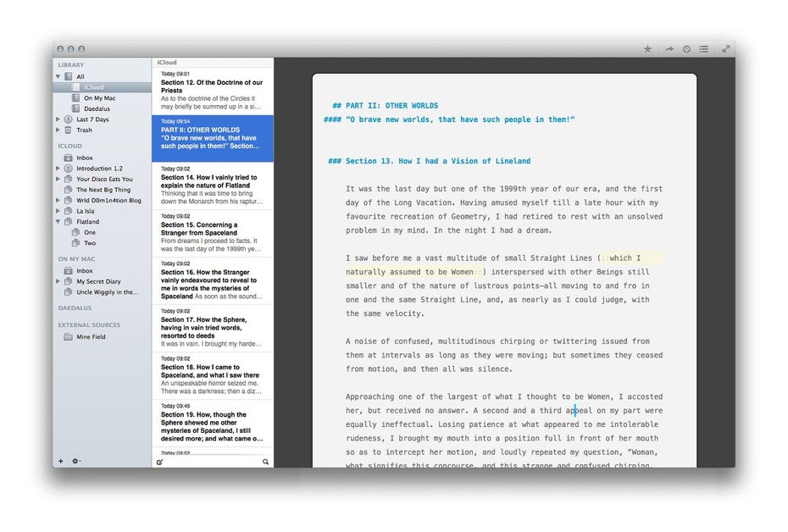Expand the Last 7 Days filter

click(58, 119)
